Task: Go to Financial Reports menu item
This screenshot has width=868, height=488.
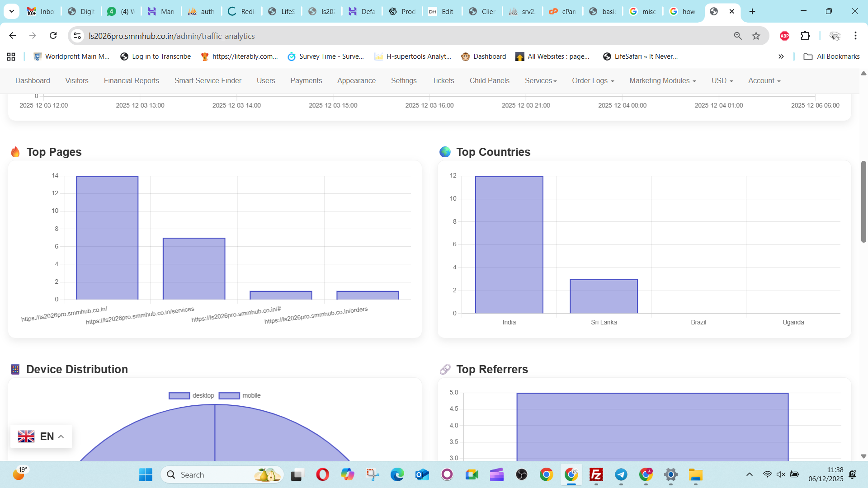Action: (131, 80)
